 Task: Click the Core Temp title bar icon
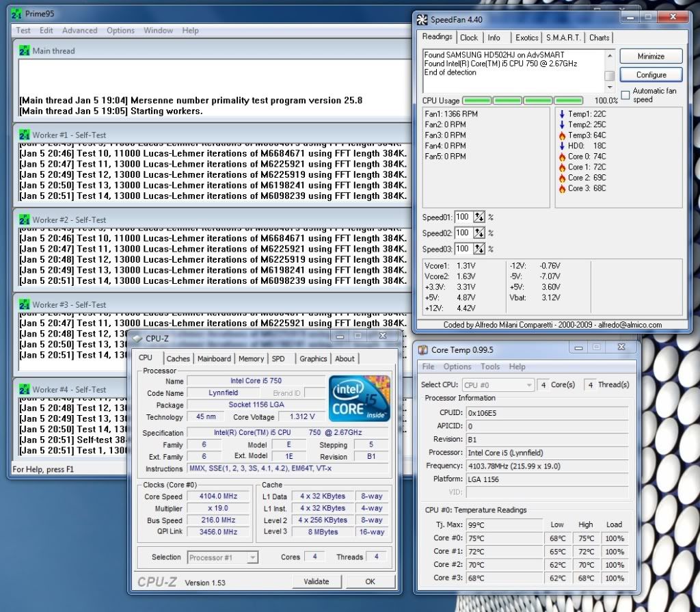pyautogui.click(x=422, y=350)
